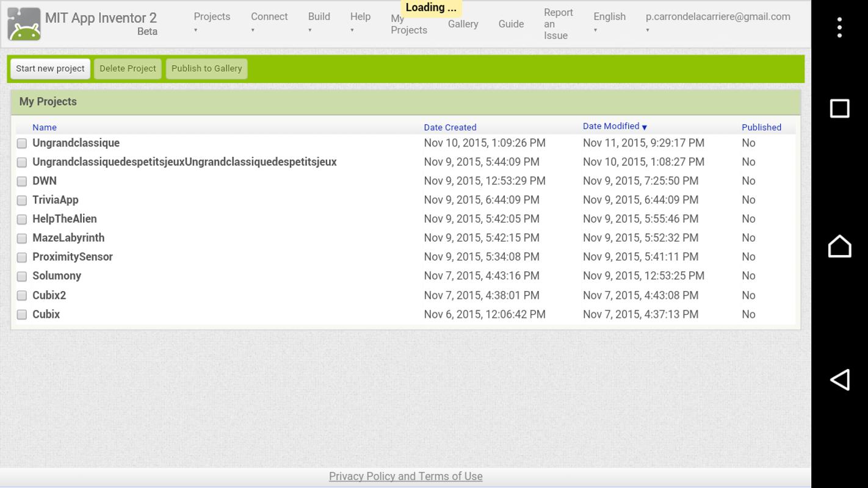868x488 pixels.
Task: Click Report an Issue
Action: coord(558,24)
